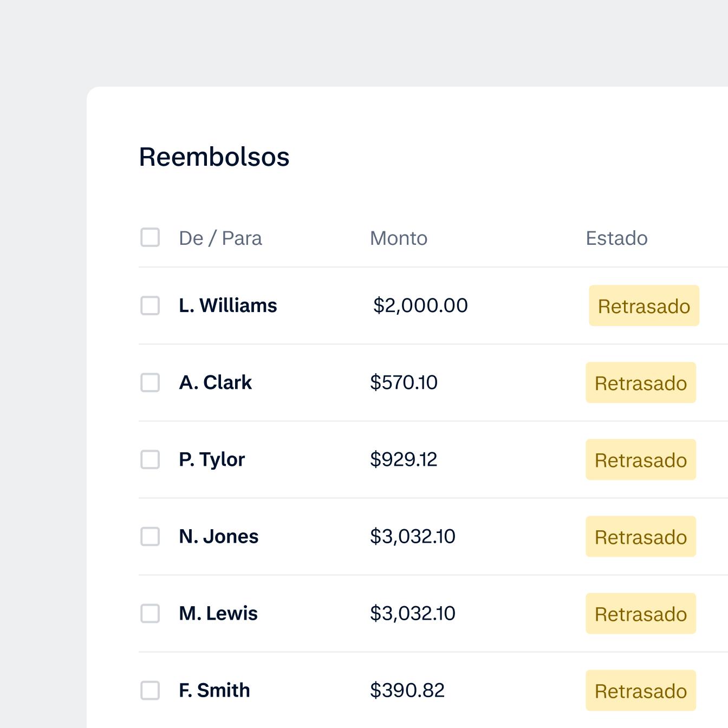Viewport: 728px width, 728px height.
Task: Click the De / Para column header
Action: [x=220, y=238]
